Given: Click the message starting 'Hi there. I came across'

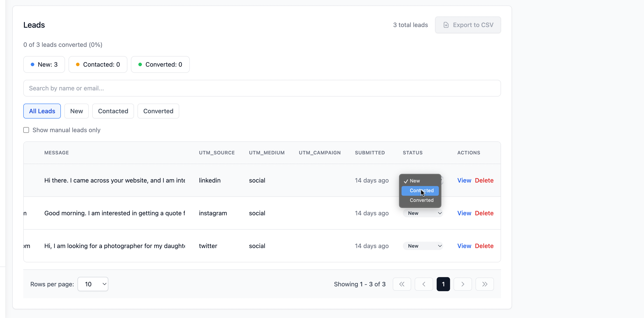Looking at the screenshot, I should (x=115, y=180).
